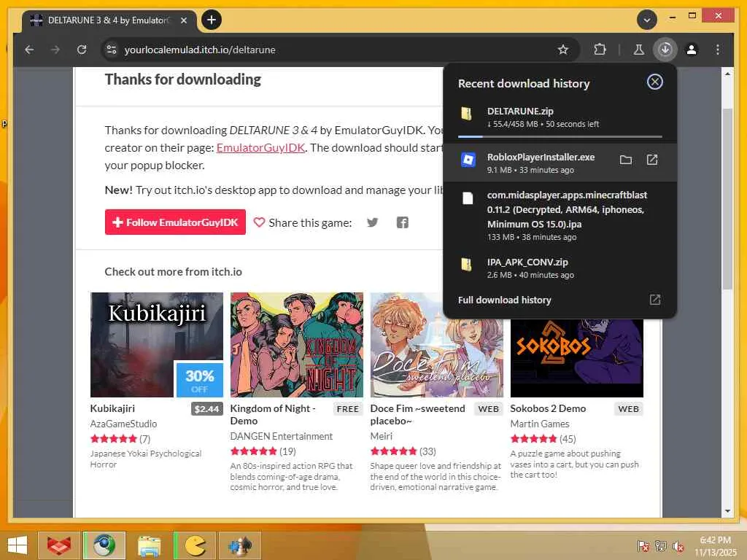Open Full download history link

(560, 300)
